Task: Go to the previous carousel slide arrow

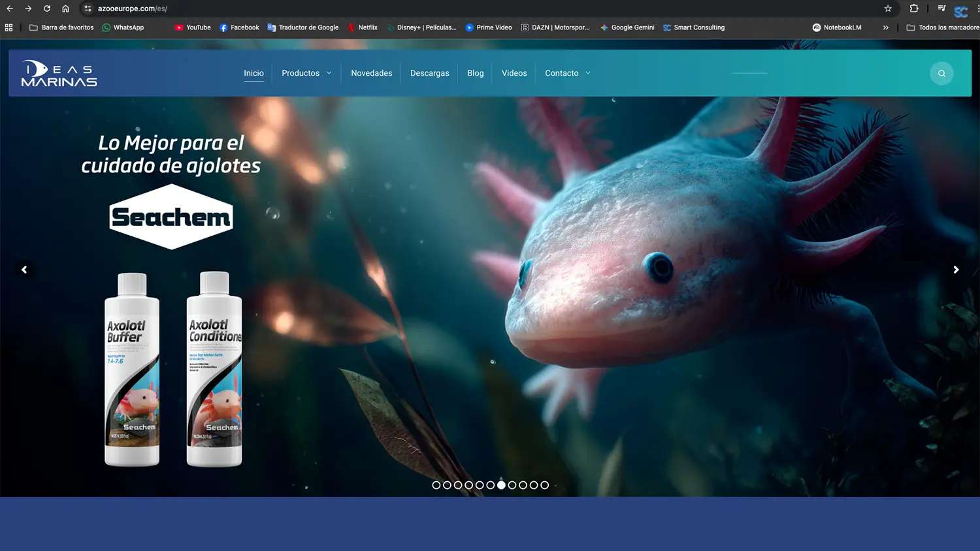Action: click(x=24, y=270)
